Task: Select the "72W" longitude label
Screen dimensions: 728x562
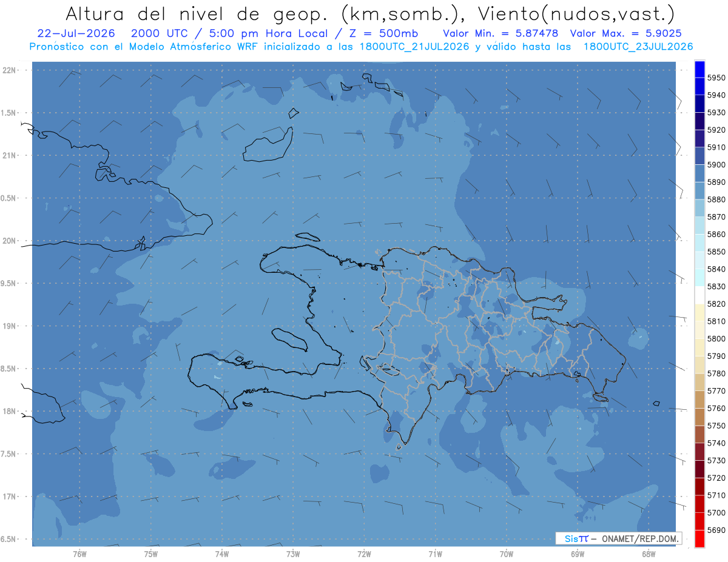Action: (x=365, y=554)
